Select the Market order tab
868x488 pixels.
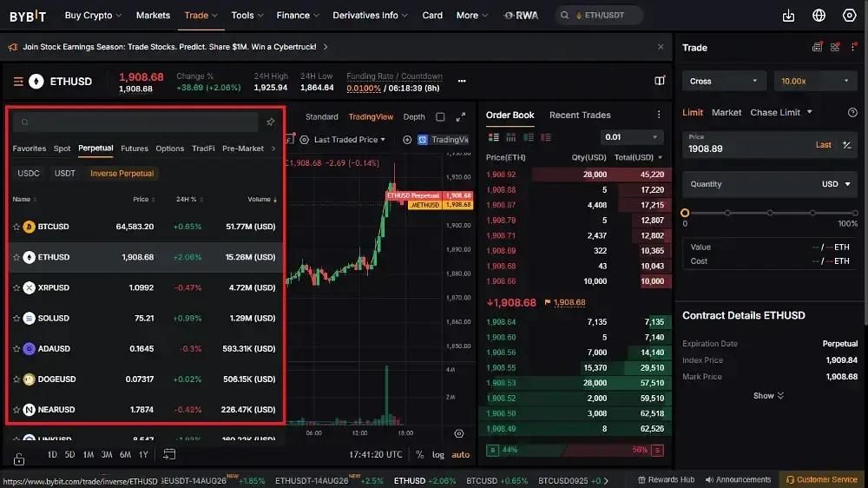[x=727, y=112]
